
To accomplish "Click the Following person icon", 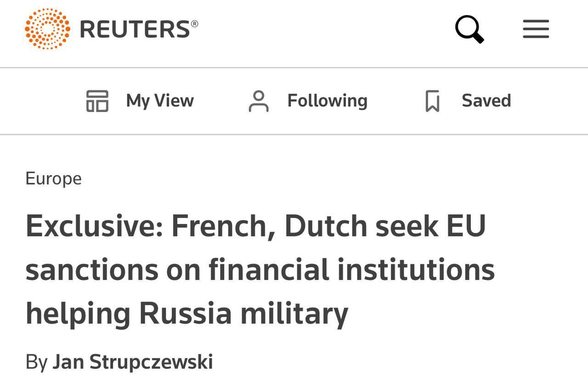I will pyautogui.click(x=259, y=101).
